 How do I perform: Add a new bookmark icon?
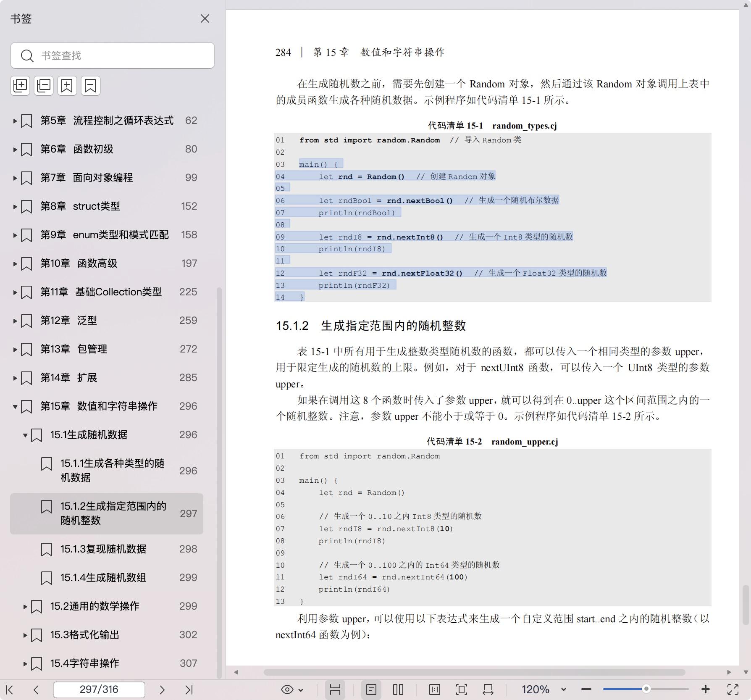coord(67,86)
